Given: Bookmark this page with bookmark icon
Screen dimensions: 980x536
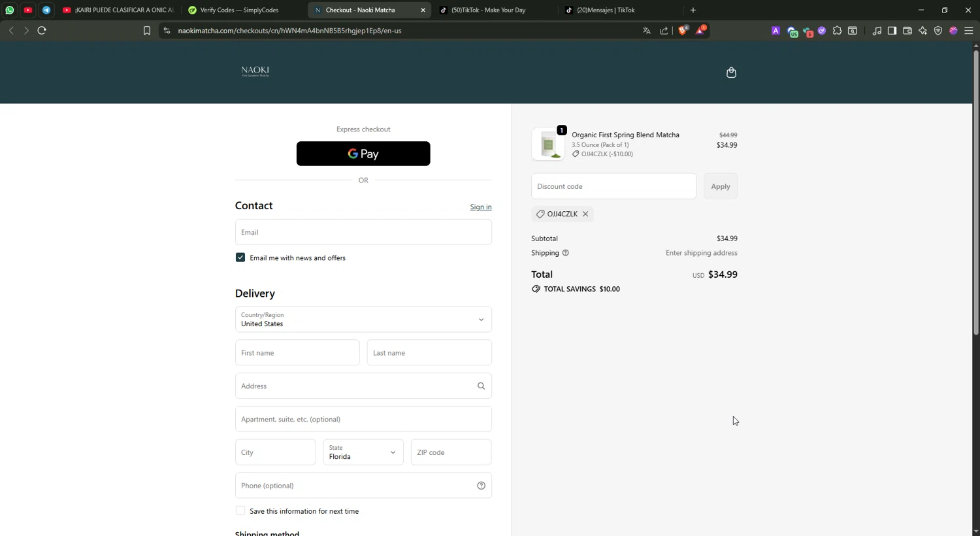Looking at the screenshot, I should pyautogui.click(x=147, y=31).
